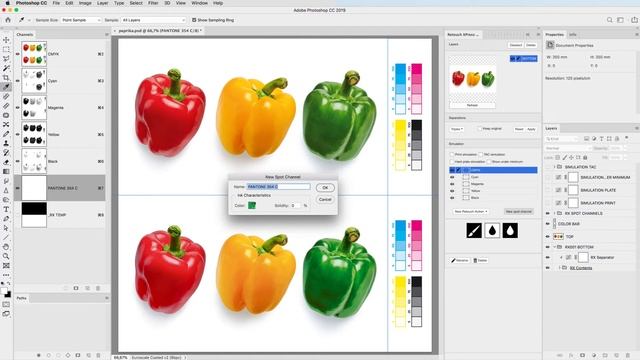Screen dimensions: 640x360
Task: Click the white ink drop icon on black
Action: (x=510, y=231)
